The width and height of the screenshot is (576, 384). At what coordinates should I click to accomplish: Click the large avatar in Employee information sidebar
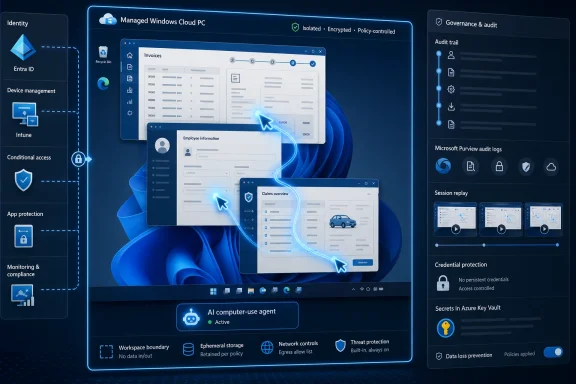(x=162, y=145)
